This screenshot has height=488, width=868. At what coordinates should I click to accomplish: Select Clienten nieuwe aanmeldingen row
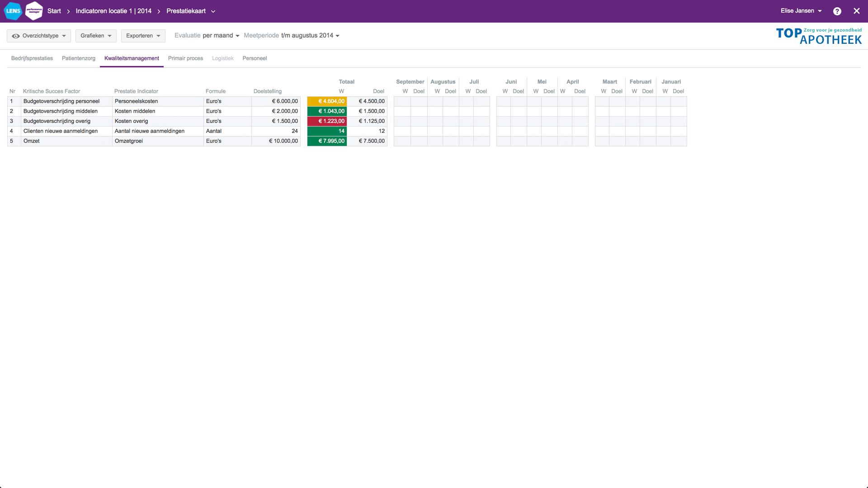coord(66,131)
